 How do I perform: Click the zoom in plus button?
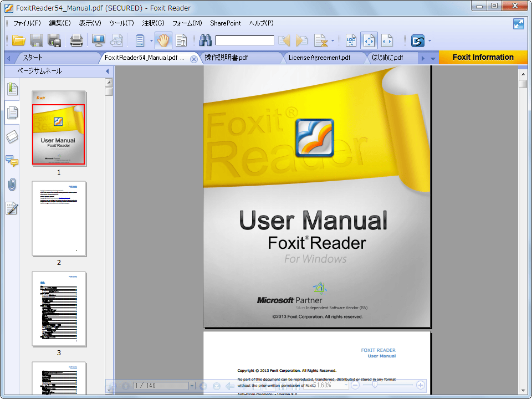(x=421, y=386)
